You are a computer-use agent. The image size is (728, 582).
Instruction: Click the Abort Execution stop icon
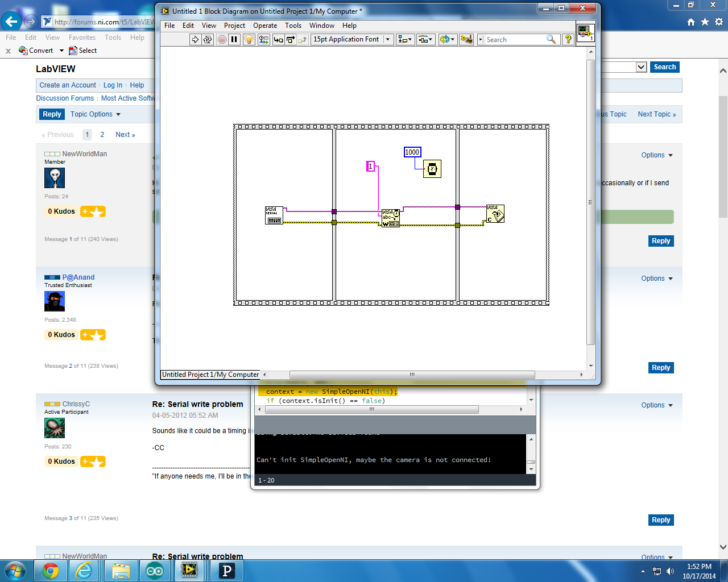(222, 39)
